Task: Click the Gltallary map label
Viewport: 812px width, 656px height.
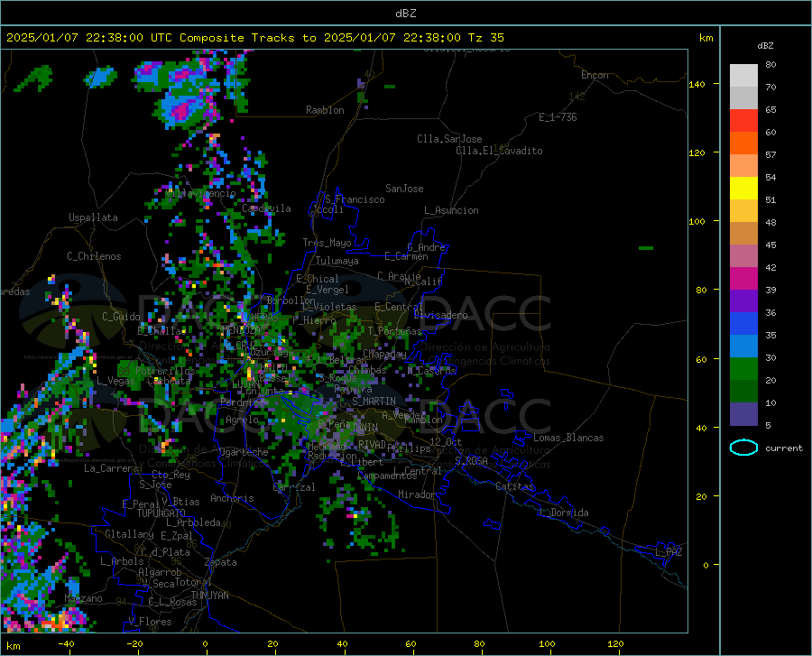Action: coord(129,534)
